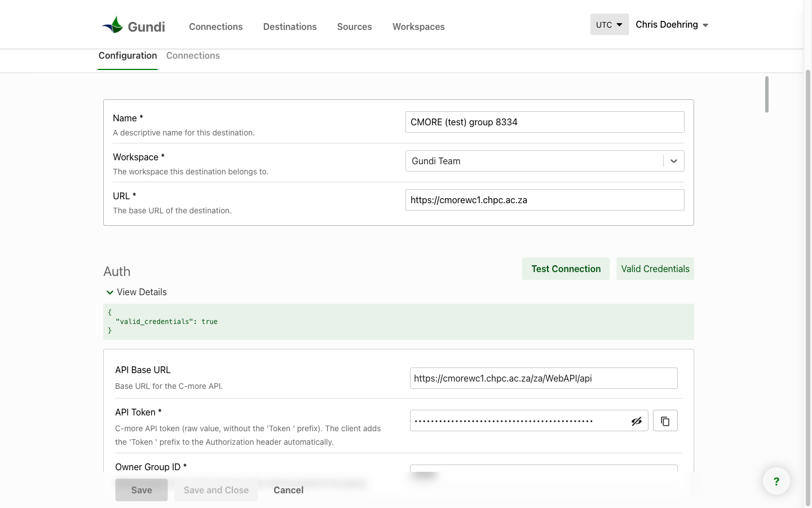
Task: Open the help question mark button
Action: point(776,481)
